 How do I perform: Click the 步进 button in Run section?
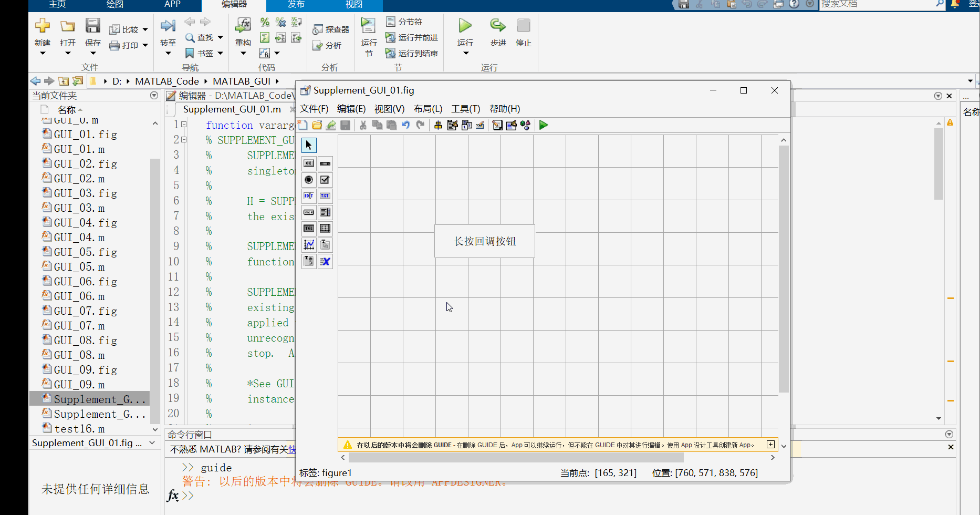pos(497,36)
